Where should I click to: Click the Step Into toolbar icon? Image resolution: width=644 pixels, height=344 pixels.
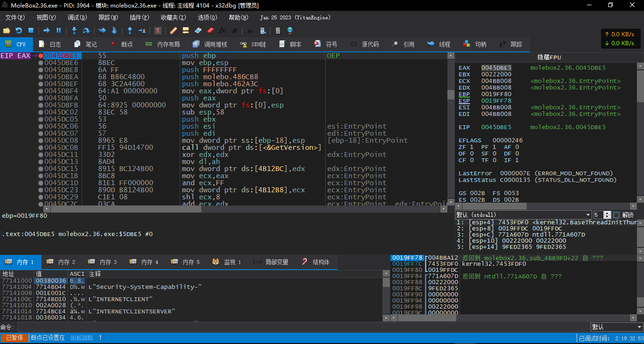pyautogui.click(x=74, y=31)
